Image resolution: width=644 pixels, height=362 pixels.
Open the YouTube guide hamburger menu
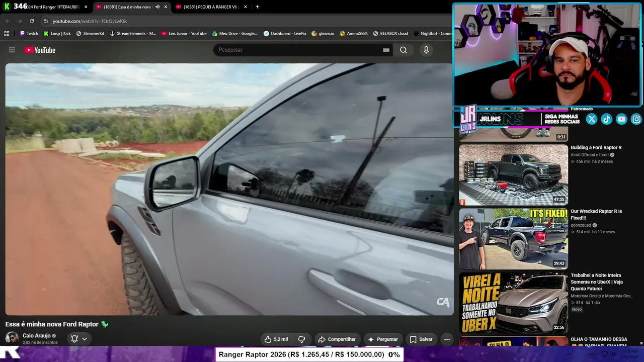pos(12,50)
